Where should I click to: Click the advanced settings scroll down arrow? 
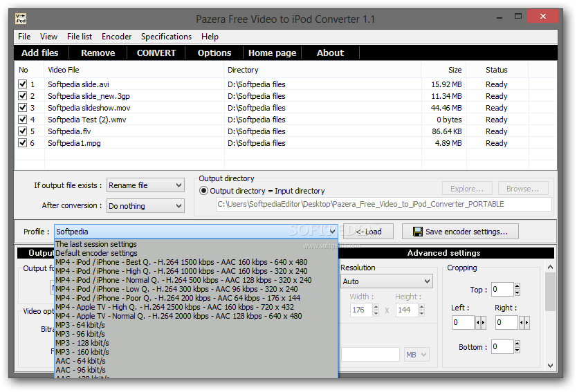[x=550, y=365]
